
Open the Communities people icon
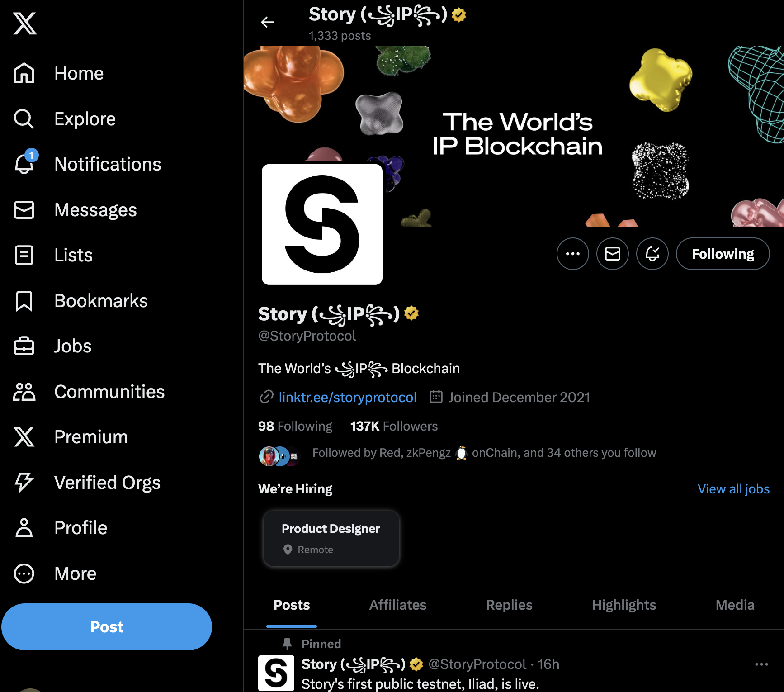(x=24, y=392)
